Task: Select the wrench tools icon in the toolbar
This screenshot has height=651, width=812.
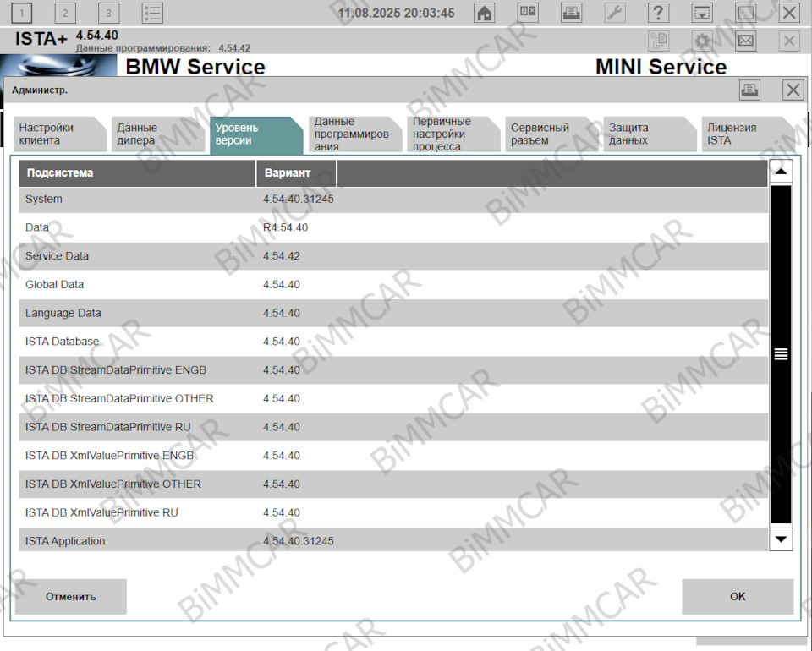Action: point(615,13)
